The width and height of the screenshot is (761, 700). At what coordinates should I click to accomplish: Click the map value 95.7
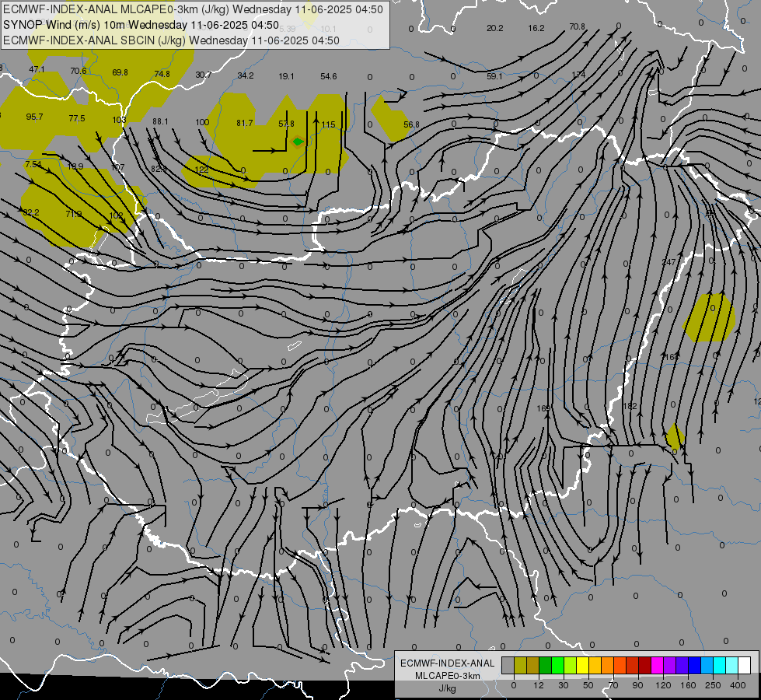tap(34, 117)
